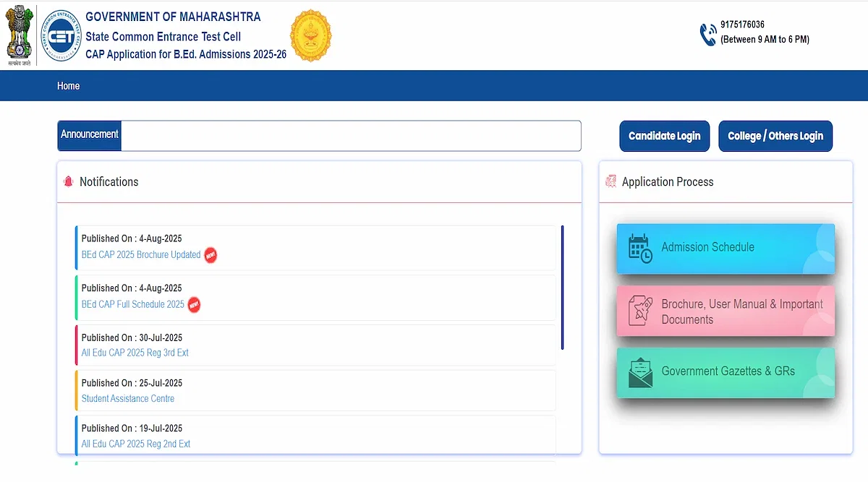Open BEd CAP Full Schedule 2025 link
Screen dimensions: 868x482
(133, 305)
